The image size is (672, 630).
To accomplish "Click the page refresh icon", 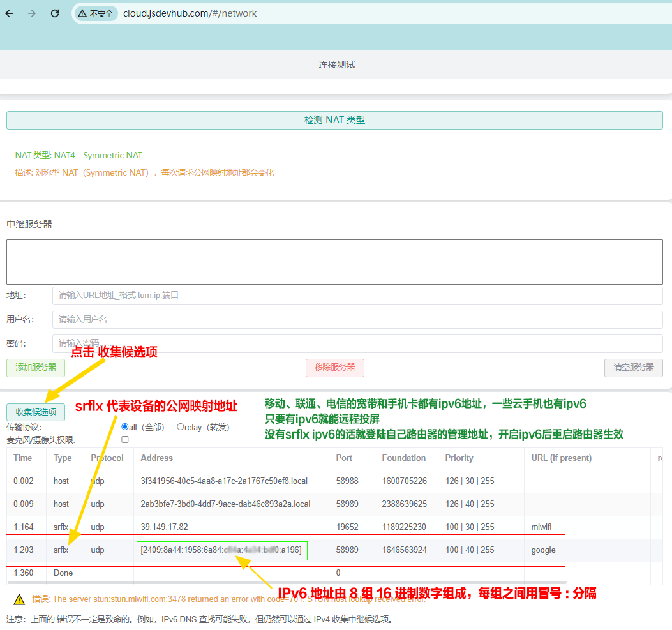I will 54,13.
